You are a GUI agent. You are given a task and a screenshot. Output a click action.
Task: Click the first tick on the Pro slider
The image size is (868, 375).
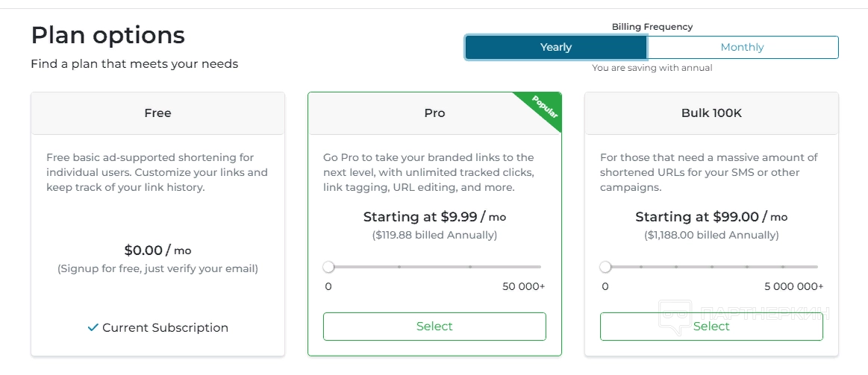click(x=399, y=266)
